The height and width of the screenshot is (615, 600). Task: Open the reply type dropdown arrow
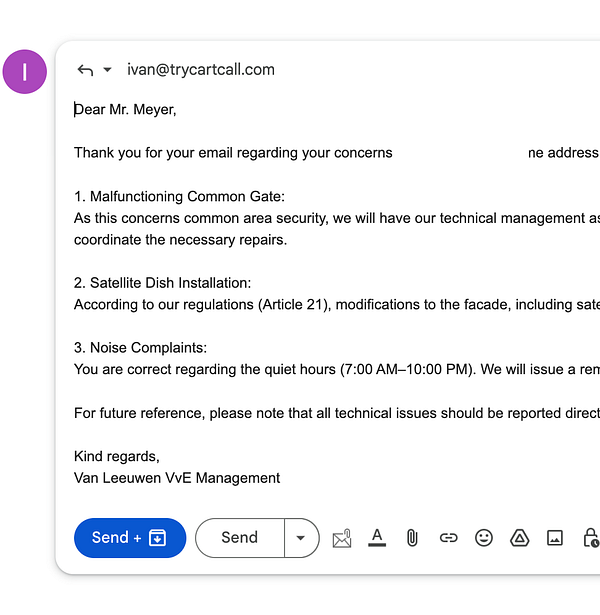(107, 70)
